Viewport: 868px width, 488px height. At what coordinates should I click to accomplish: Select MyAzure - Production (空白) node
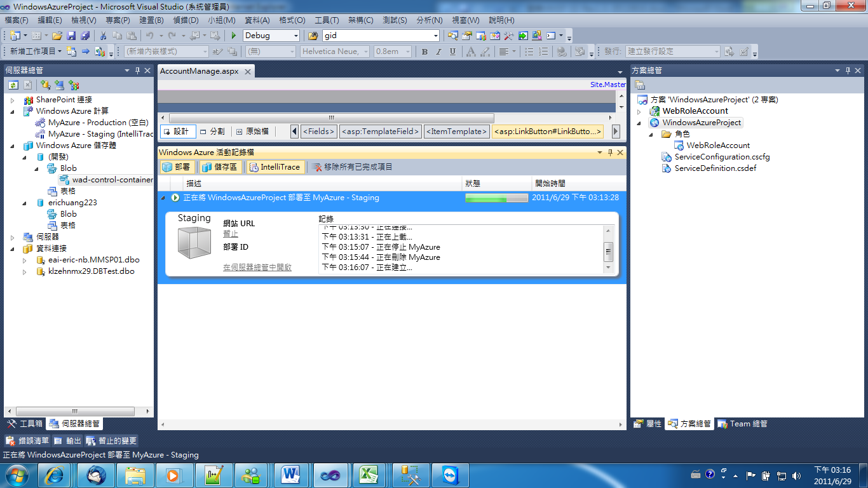(x=98, y=123)
